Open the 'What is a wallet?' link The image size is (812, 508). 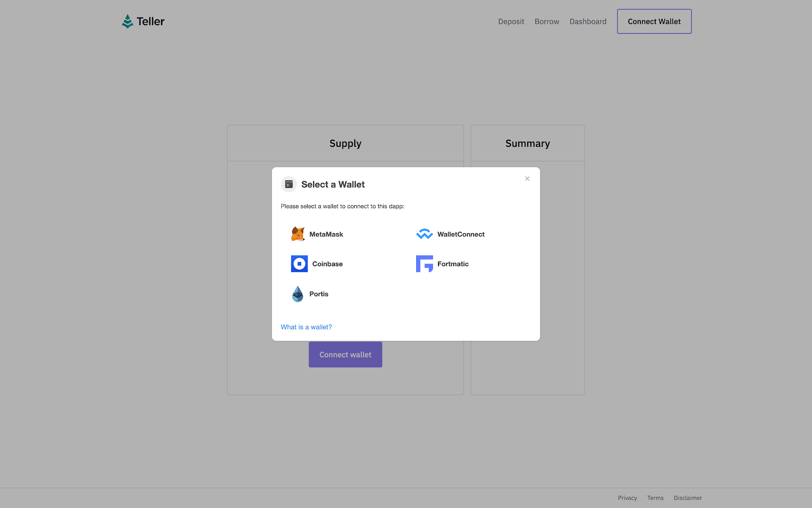tap(307, 327)
